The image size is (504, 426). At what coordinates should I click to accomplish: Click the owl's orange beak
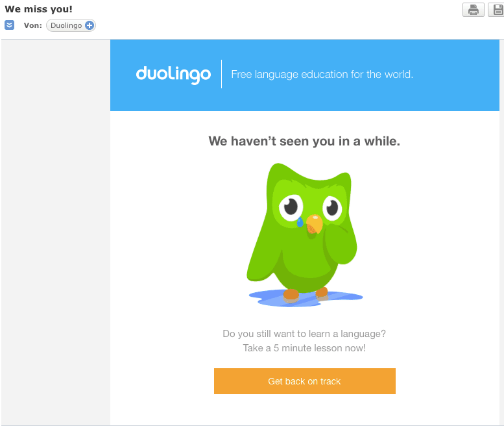coord(315,224)
